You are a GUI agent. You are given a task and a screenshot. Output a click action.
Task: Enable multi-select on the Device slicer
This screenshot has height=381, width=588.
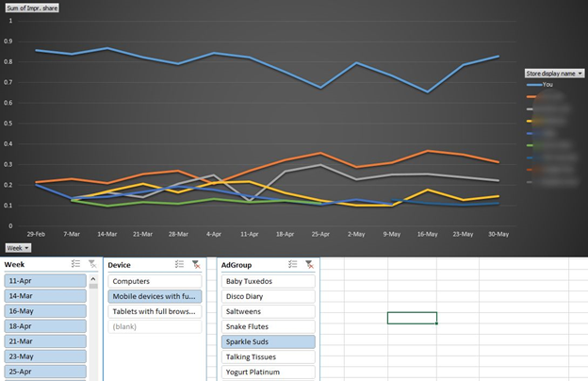(179, 266)
